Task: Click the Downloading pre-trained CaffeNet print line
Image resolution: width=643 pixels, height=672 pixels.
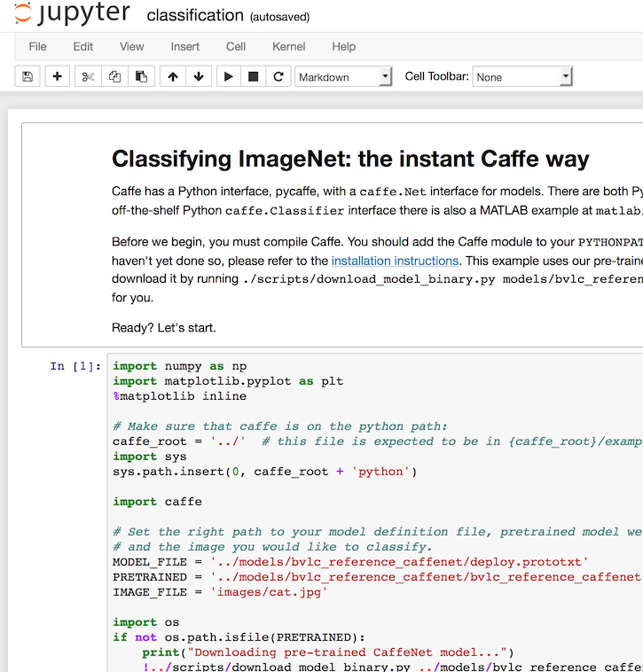Action: coord(328,652)
